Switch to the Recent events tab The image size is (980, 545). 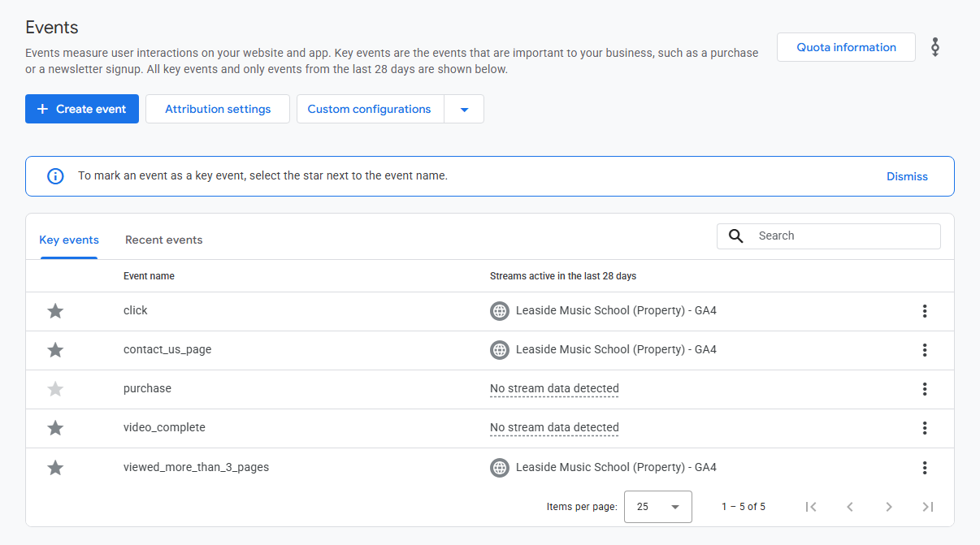(164, 240)
